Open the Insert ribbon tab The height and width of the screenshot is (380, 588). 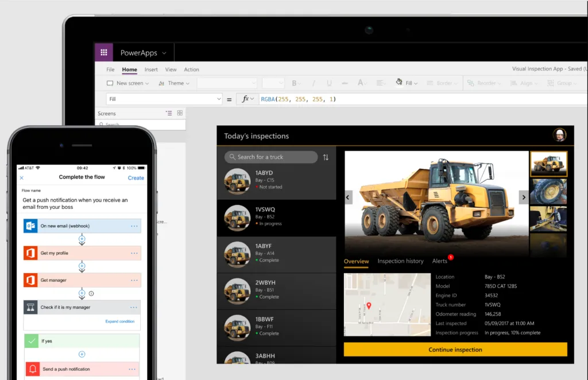coord(151,69)
